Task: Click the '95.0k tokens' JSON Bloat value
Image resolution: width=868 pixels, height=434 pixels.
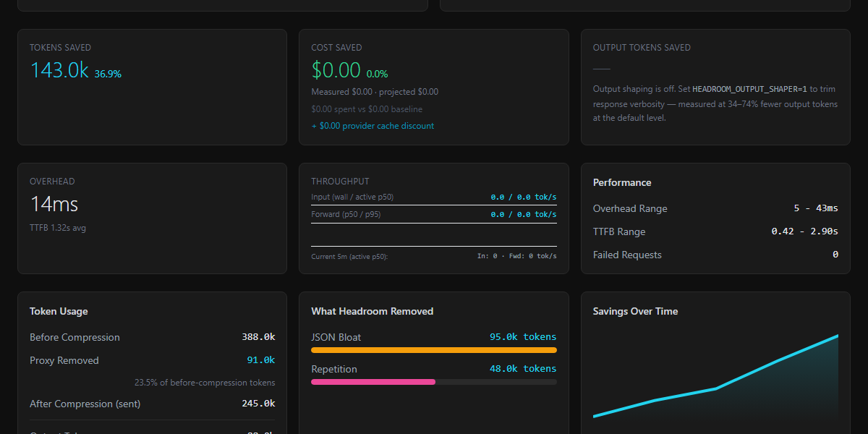Action: [x=523, y=337]
